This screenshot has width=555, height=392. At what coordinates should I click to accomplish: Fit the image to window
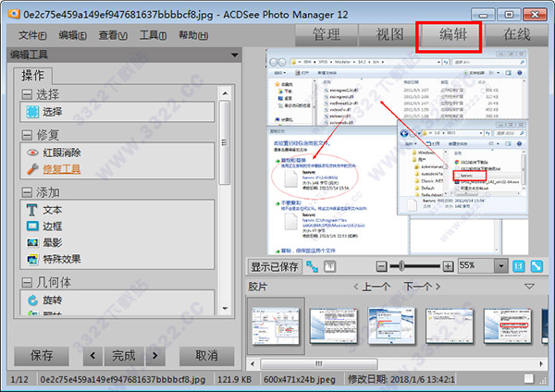[x=536, y=266]
